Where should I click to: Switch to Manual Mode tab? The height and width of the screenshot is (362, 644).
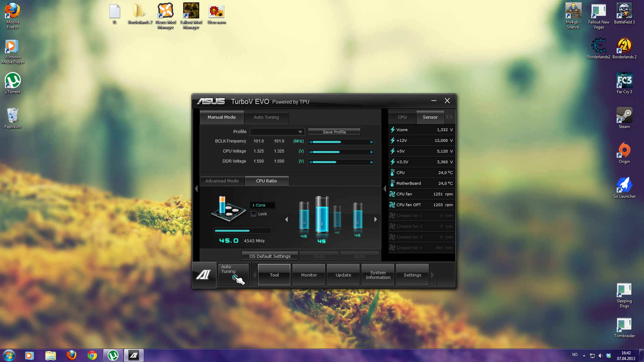pyautogui.click(x=221, y=117)
